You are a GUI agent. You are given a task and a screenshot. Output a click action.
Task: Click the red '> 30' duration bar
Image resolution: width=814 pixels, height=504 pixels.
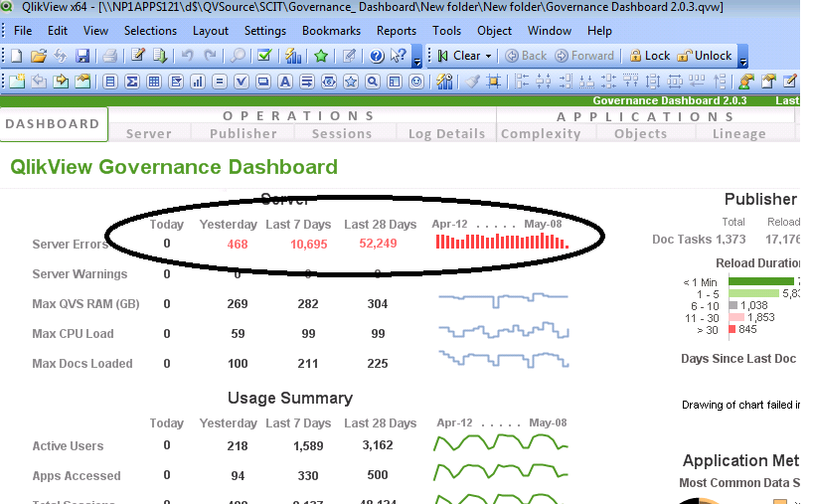[732, 329]
